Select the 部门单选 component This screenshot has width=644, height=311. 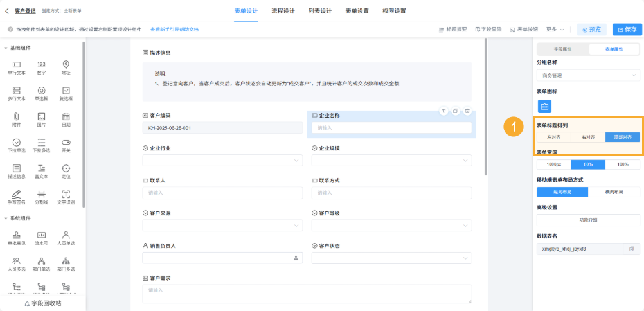coord(41,264)
